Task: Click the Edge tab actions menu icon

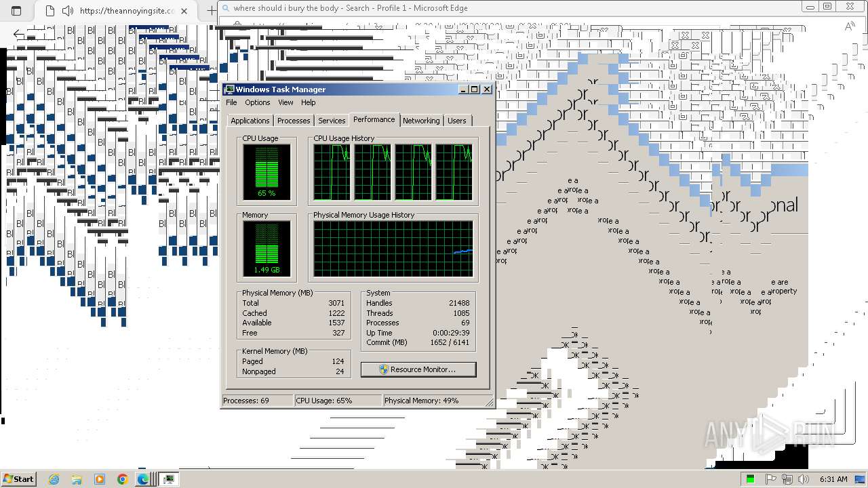Action: point(17,11)
